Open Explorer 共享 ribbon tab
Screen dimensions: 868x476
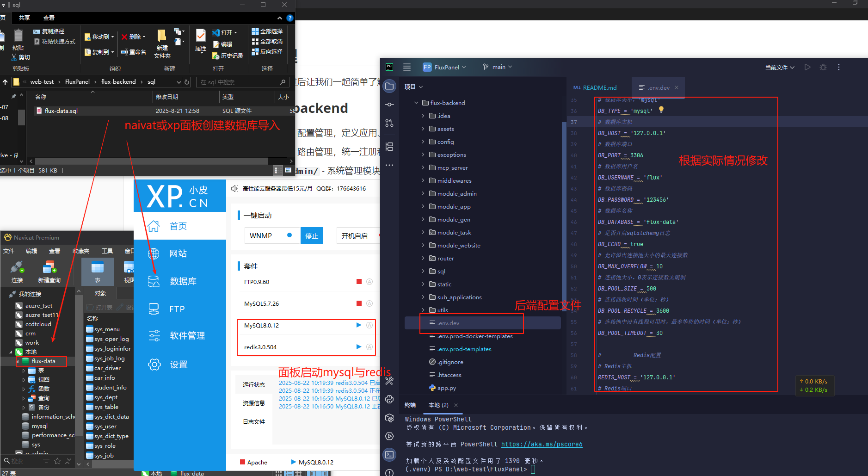[25, 18]
